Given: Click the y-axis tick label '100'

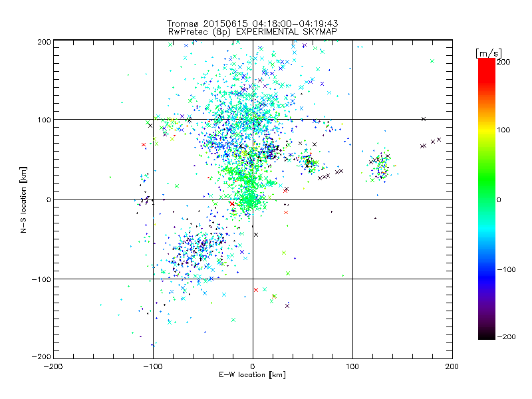Looking at the screenshot, I should 44,120.
